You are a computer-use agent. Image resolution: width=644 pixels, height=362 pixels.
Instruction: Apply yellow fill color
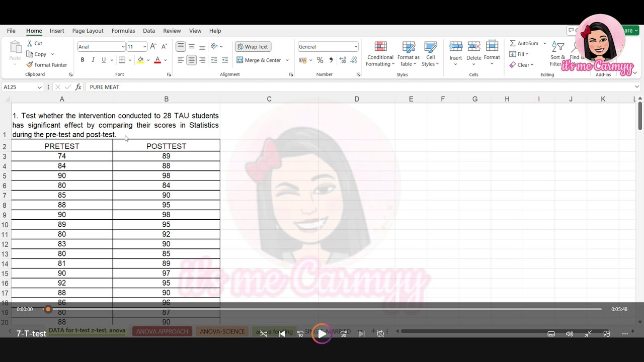pos(140,60)
